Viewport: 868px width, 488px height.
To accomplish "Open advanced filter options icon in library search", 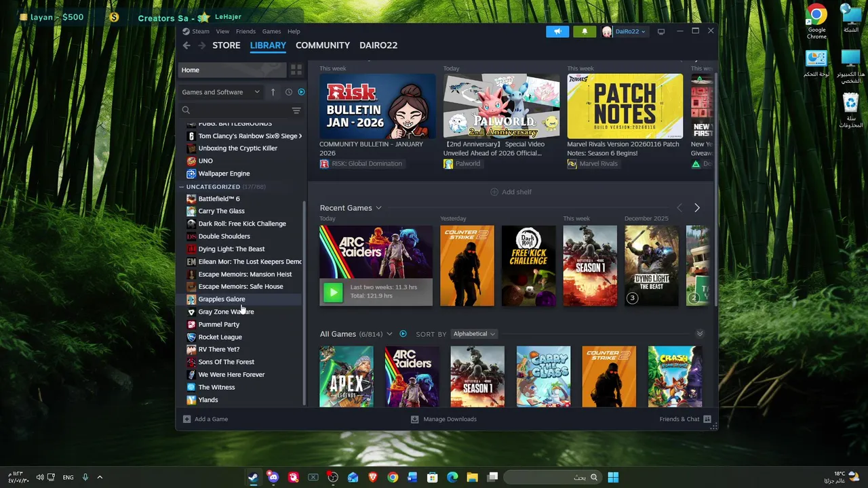I will (296, 110).
